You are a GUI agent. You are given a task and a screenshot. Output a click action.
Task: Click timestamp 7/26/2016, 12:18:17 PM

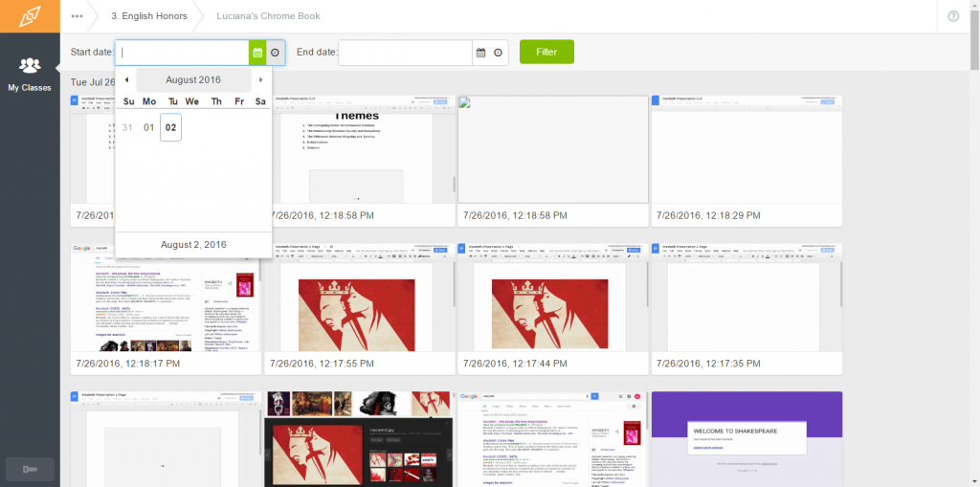(x=127, y=364)
